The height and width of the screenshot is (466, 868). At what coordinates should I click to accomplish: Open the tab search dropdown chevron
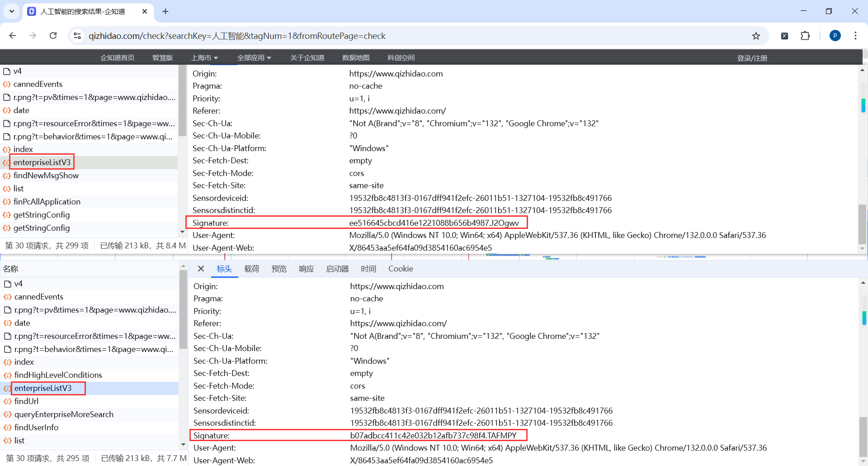point(12,11)
